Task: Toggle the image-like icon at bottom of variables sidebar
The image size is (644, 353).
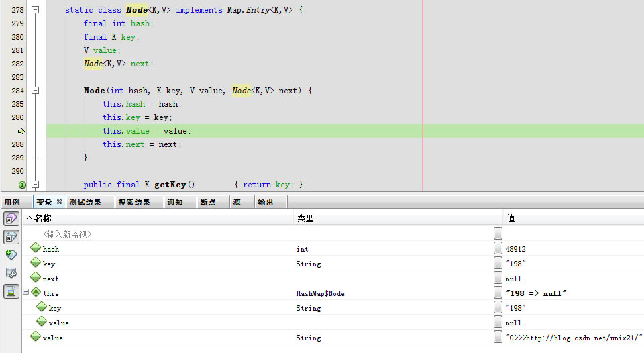Action: pos(11,291)
